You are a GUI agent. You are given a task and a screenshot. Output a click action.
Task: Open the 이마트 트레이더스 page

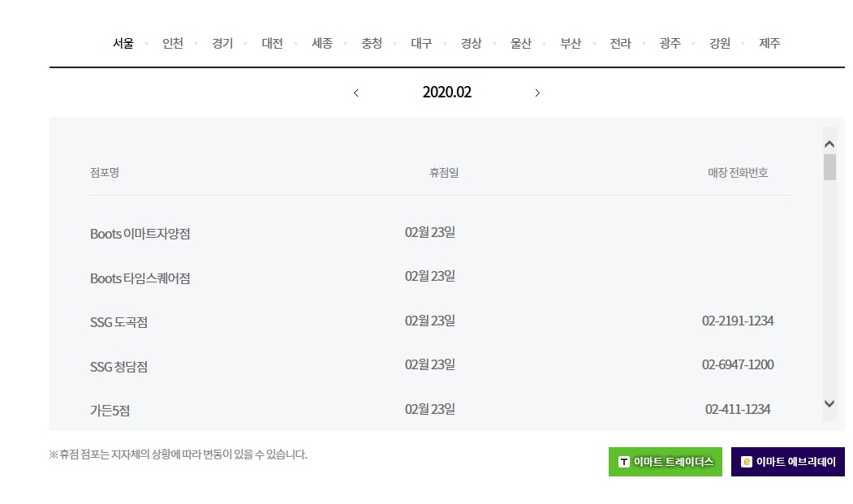666,462
